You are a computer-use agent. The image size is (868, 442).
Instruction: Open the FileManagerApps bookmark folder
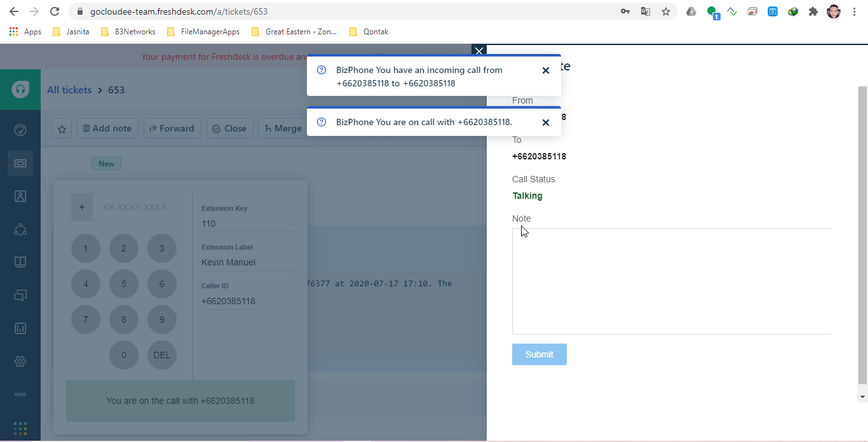tap(203, 32)
